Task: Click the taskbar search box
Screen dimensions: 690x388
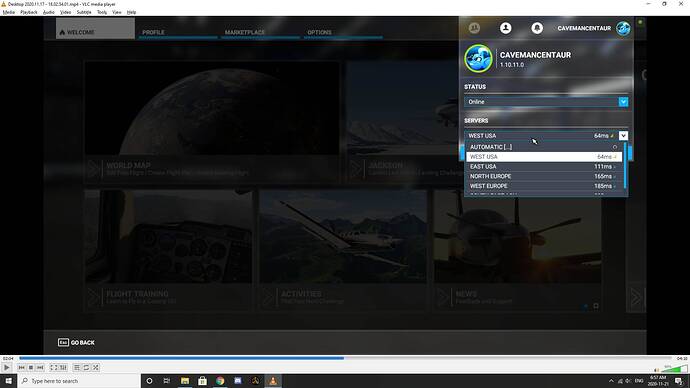Action: click(79, 381)
